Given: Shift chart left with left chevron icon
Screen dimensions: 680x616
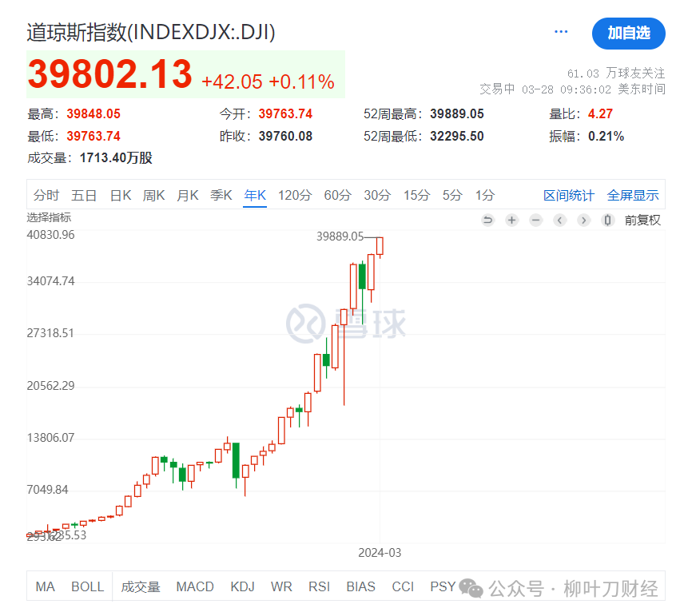Looking at the screenshot, I should click(x=560, y=221).
